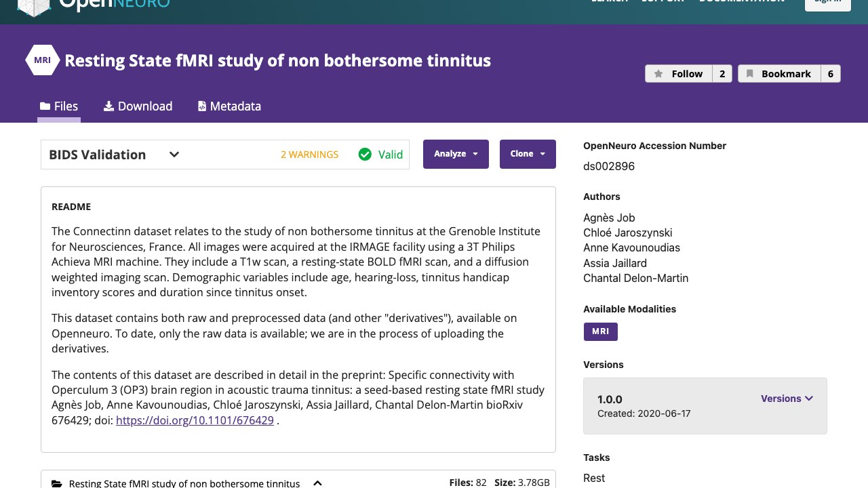Viewport: 868px width, 488px height.
Task: Click the Files: 82 count
Action: [468, 483]
